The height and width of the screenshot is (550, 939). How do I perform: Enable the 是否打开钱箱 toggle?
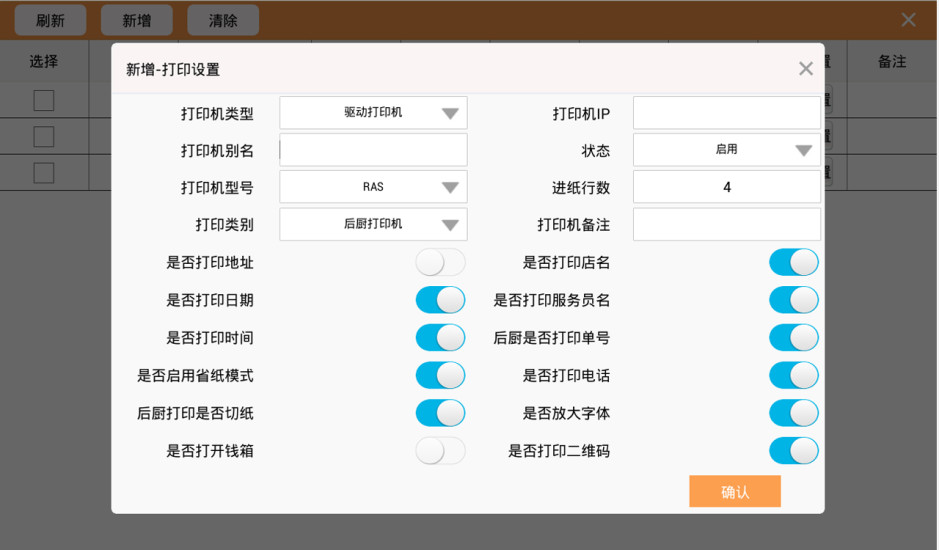point(440,451)
